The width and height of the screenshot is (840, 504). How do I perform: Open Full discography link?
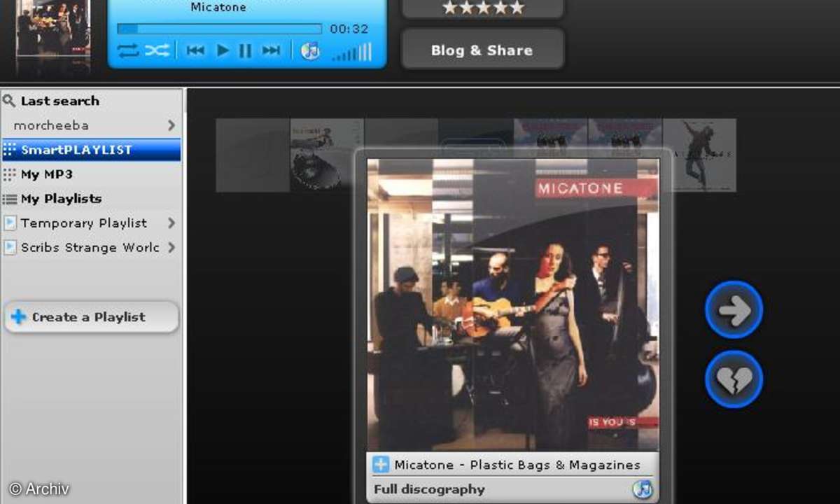coord(429,489)
